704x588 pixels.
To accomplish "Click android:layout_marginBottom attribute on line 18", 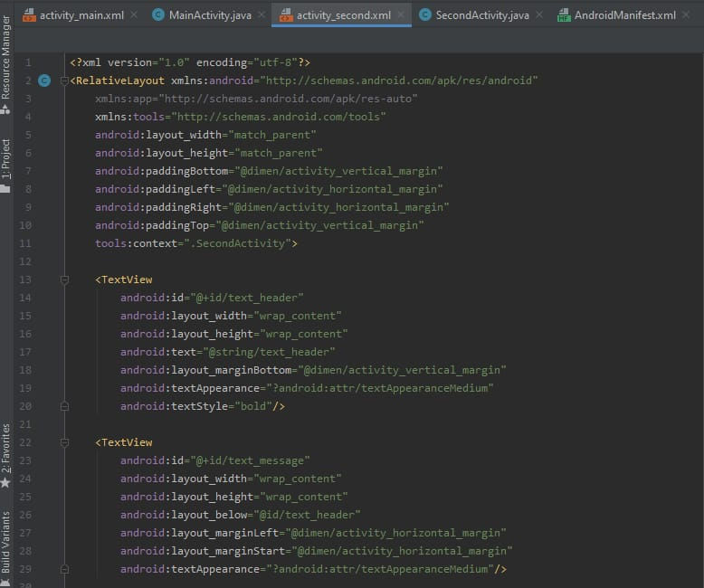I will [313, 370].
